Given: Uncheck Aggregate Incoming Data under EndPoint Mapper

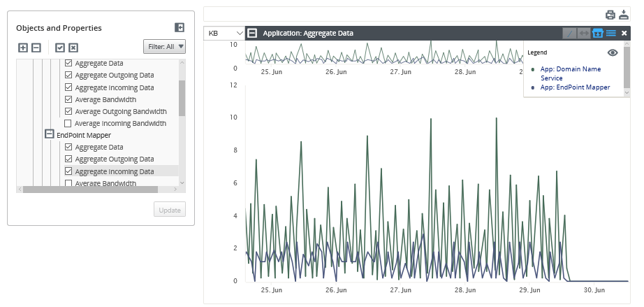Looking at the screenshot, I should click(x=68, y=171).
